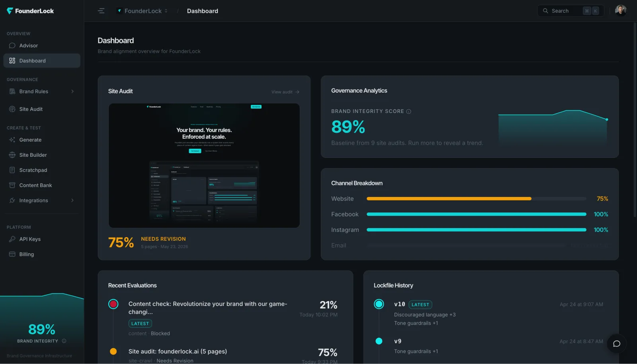Screen dimensions: 637x364
Task: Open the Site Builder page
Action: pos(42,155)
